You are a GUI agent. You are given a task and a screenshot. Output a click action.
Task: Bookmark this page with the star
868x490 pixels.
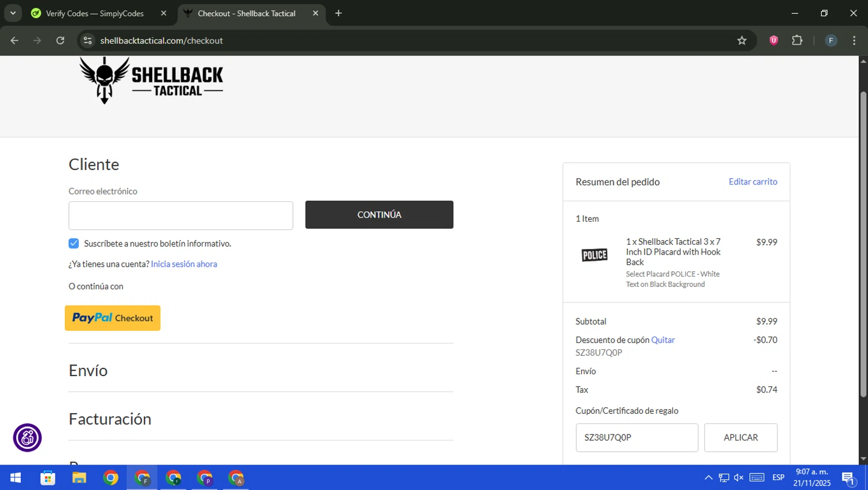tap(742, 40)
